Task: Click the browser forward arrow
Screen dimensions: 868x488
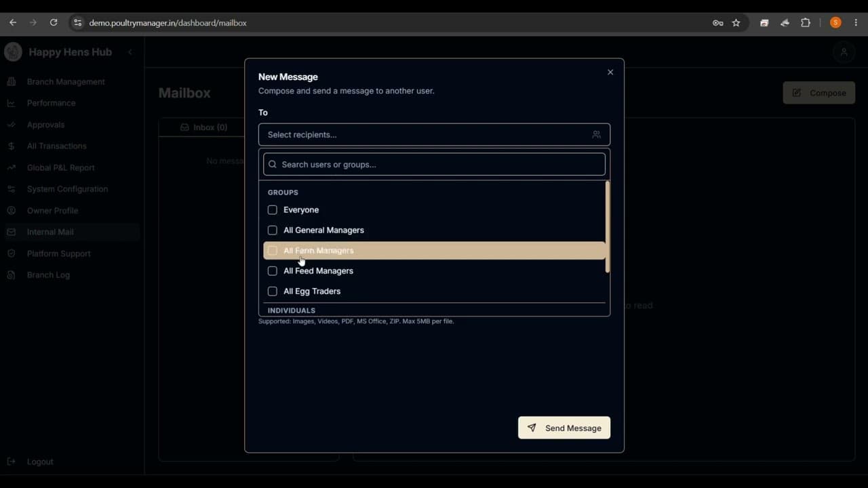Action: pos(33,22)
